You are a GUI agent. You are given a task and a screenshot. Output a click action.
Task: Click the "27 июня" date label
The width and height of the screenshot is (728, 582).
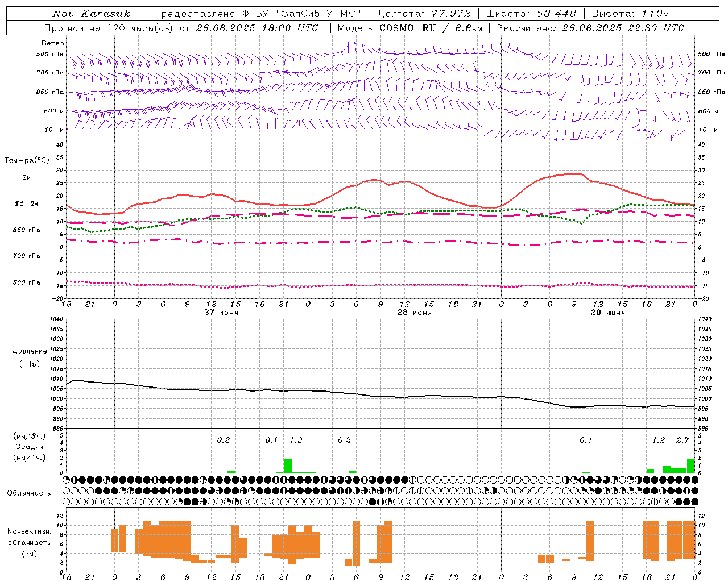pyautogui.click(x=221, y=313)
